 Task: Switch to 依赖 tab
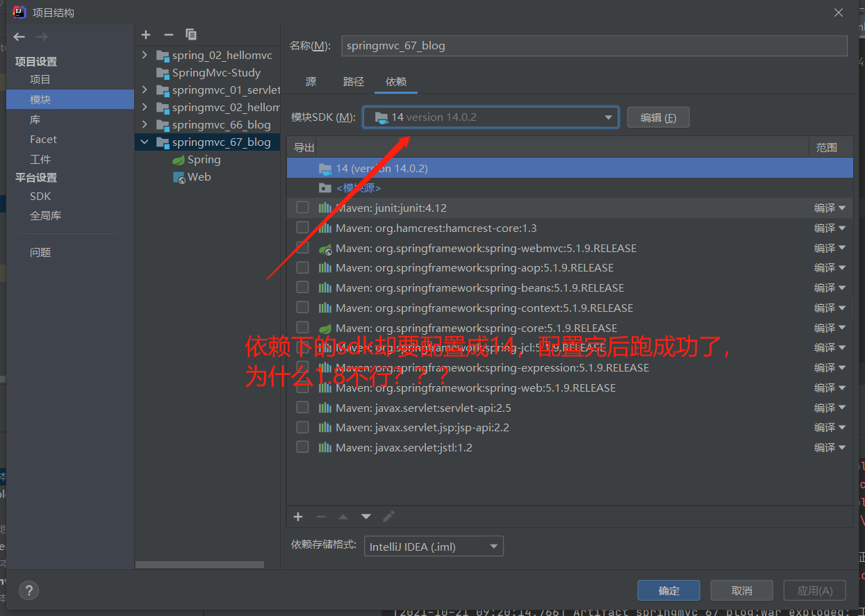pos(396,81)
